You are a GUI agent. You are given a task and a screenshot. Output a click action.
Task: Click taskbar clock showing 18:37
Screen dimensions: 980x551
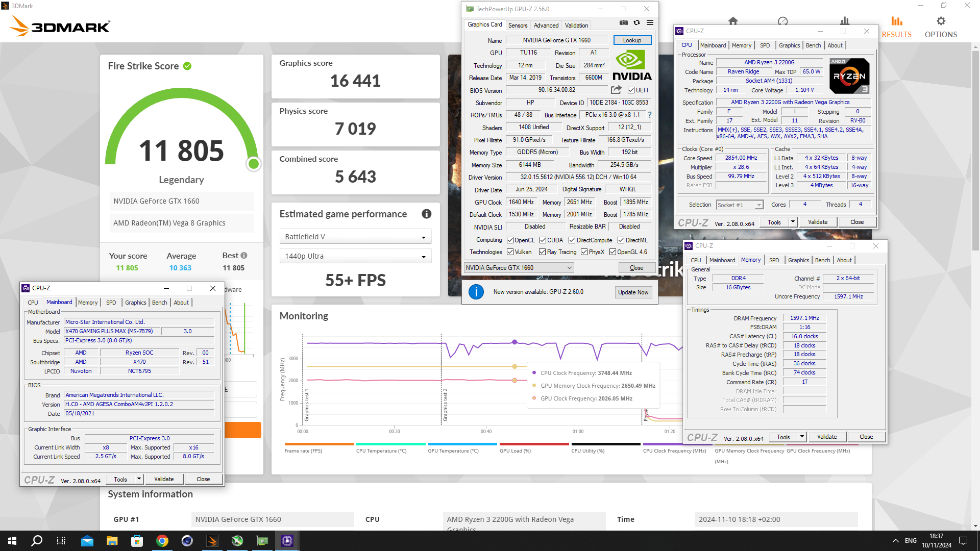[936, 541]
